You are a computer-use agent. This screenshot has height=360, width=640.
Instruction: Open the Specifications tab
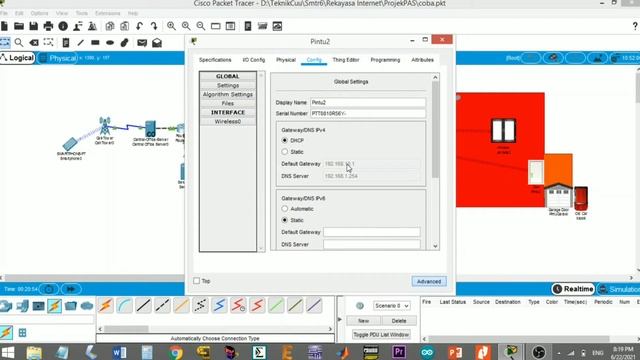215,60
